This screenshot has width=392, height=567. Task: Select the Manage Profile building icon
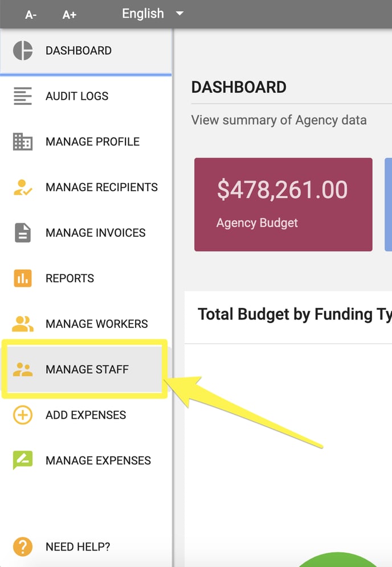[x=23, y=141]
